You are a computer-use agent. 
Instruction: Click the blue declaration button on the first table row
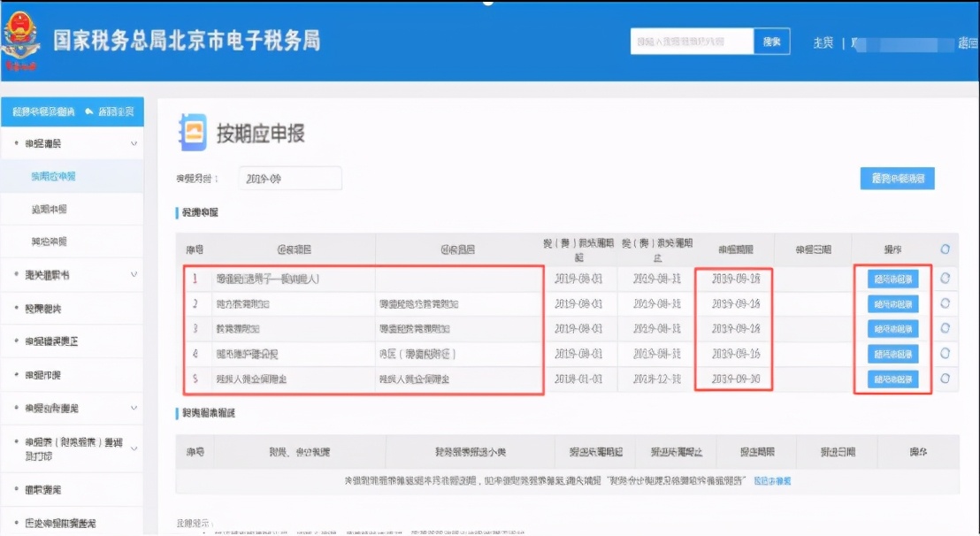pyautogui.click(x=891, y=278)
